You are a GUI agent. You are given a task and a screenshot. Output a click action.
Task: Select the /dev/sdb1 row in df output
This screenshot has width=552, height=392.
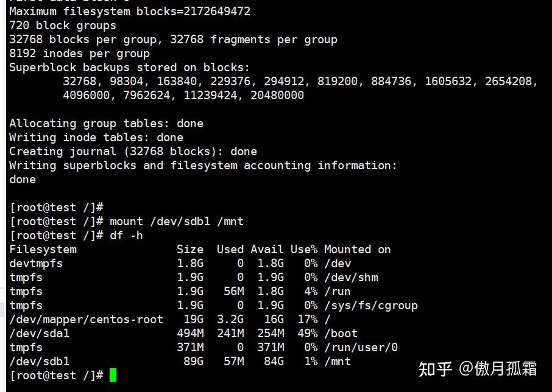click(x=180, y=362)
